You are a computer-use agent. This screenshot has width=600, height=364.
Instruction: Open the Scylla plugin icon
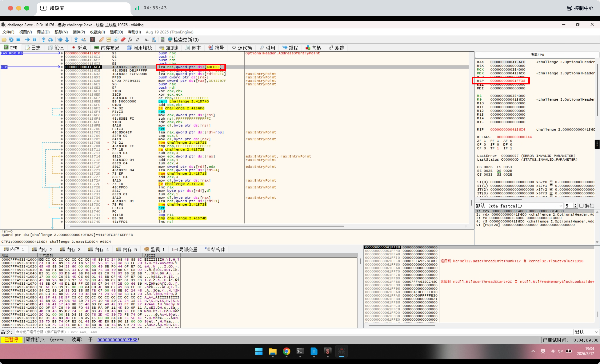92,40
